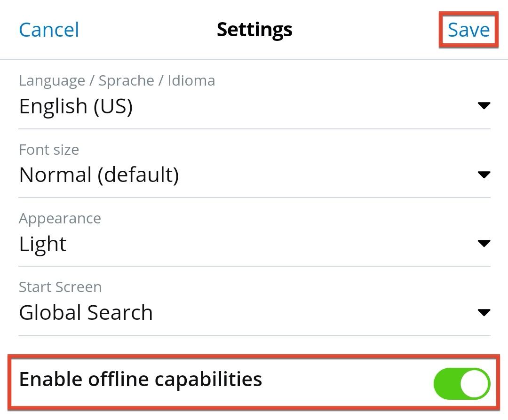Open the Appearance dropdown set to Light
Image resolution: width=508 pixels, height=420 pixels.
[x=43, y=244]
